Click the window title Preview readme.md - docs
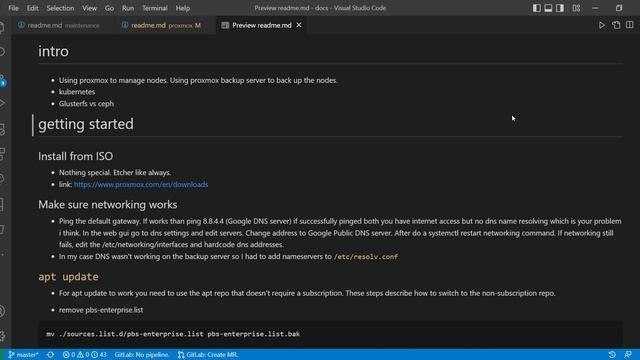The height and width of the screenshot is (360, 640). pos(320,8)
